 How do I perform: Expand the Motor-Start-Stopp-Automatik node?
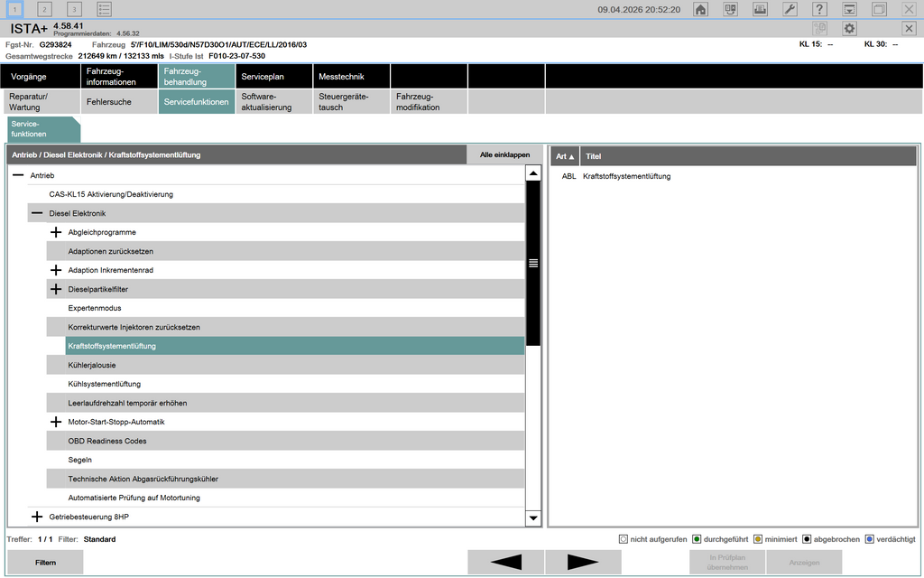tap(56, 422)
